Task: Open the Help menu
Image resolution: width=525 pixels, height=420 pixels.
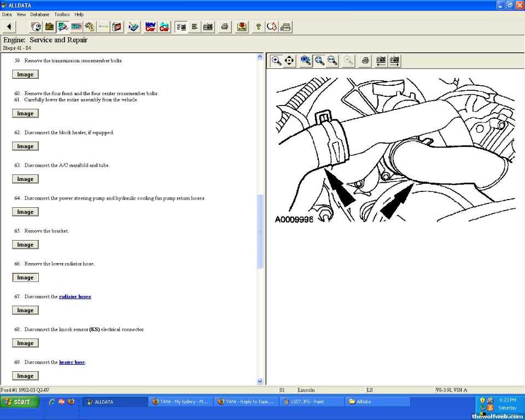Action: pos(79,14)
